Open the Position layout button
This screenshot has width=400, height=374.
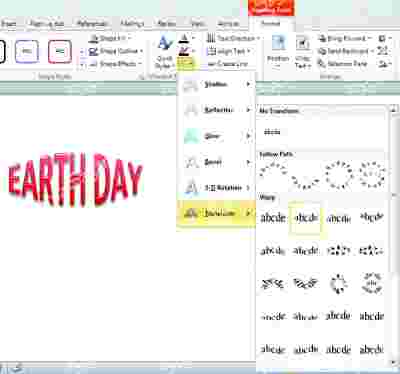[x=278, y=52]
